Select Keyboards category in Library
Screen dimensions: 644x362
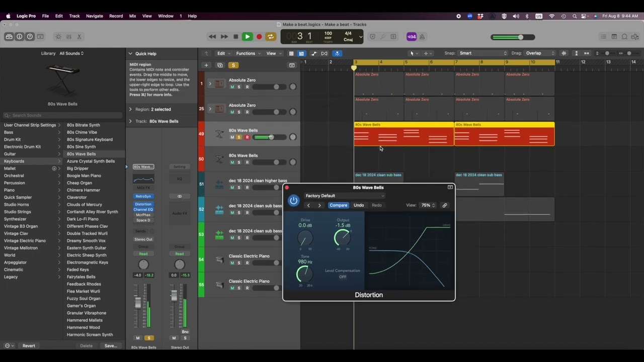click(x=31, y=161)
